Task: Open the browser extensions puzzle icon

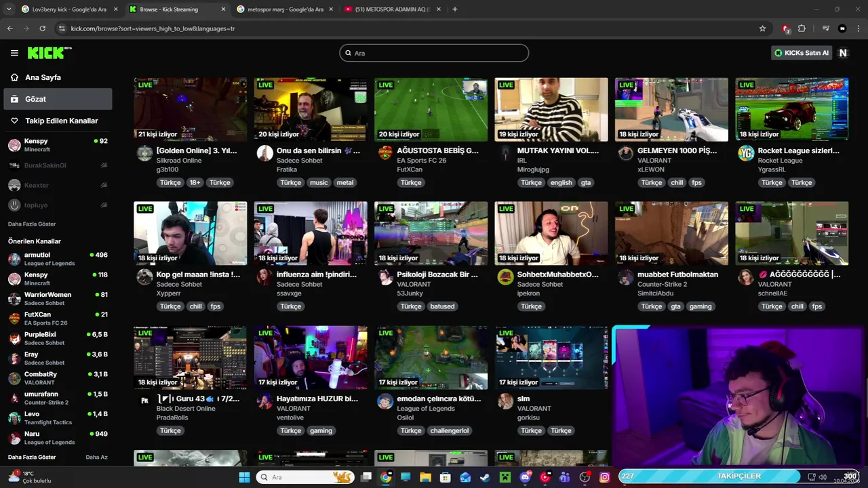Action: click(802, 28)
